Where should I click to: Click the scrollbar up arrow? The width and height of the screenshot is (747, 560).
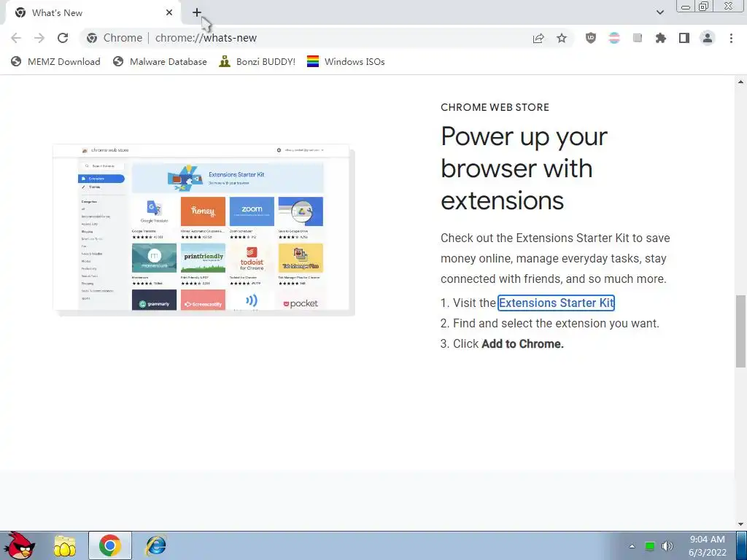740,82
